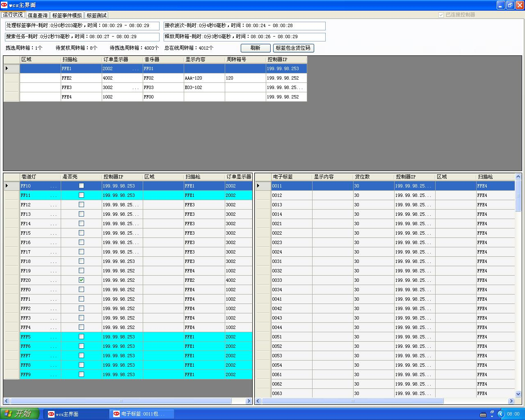Screen dimensions: 525x420
Task: Click the 处理标签事件 timing field
Action: click(82, 26)
